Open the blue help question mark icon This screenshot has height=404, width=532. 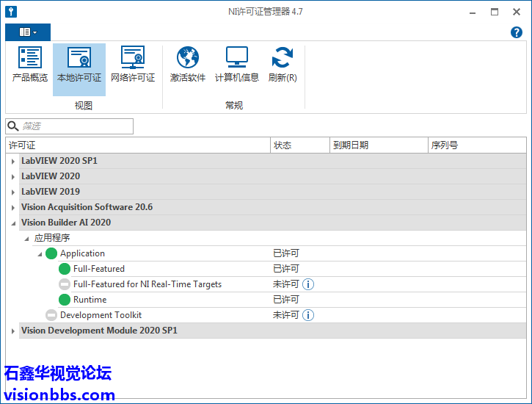pyautogui.click(x=516, y=32)
